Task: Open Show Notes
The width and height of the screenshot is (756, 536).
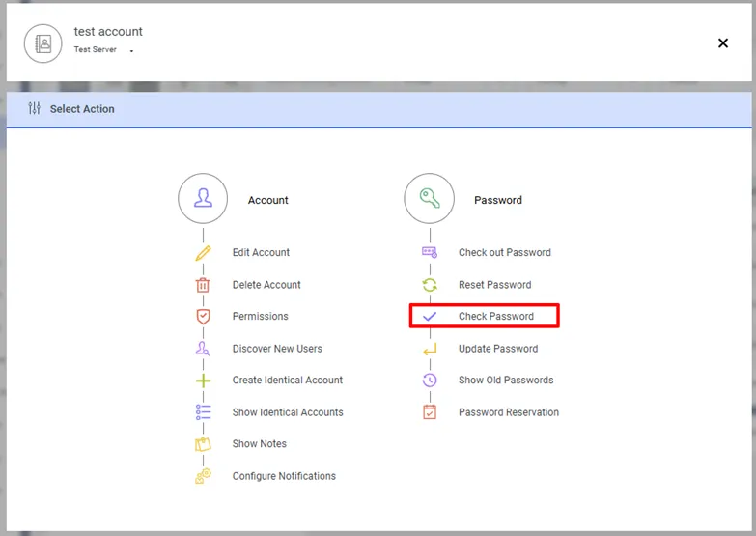Action: [x=260, y=444]
